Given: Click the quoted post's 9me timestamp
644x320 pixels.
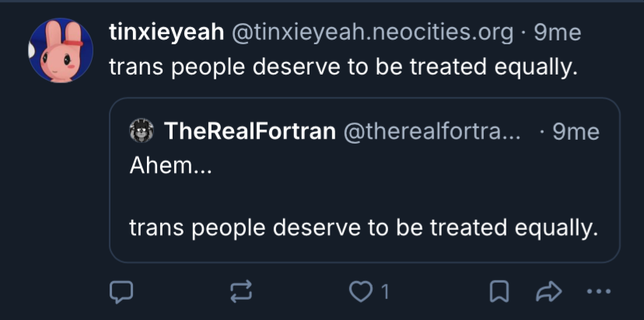Looking at the screenshot, I should tap(576, 132).
